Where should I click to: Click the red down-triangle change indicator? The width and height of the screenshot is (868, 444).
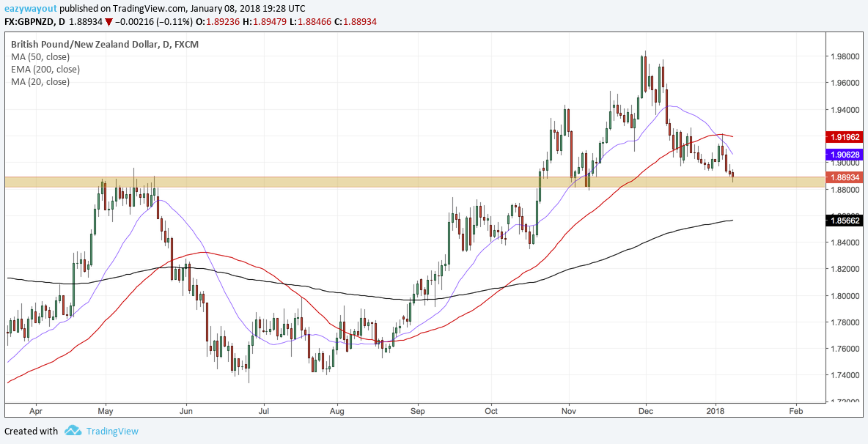[x=109, y=21]
